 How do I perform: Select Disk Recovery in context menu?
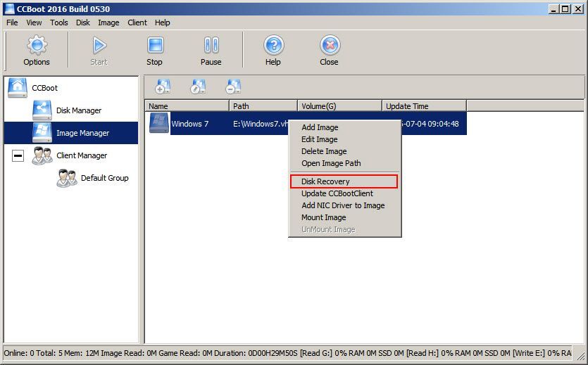coord(344,181)
